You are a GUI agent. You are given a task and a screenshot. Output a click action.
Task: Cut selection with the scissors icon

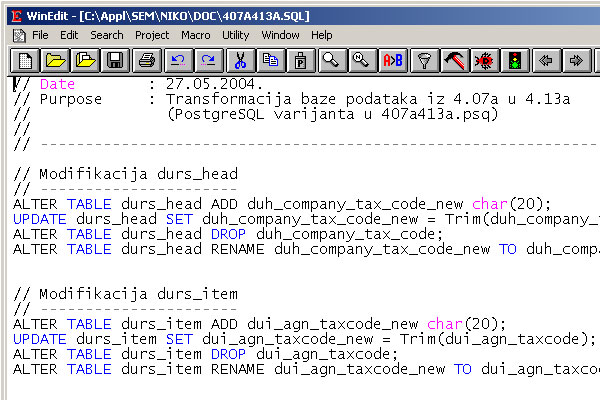240,61
